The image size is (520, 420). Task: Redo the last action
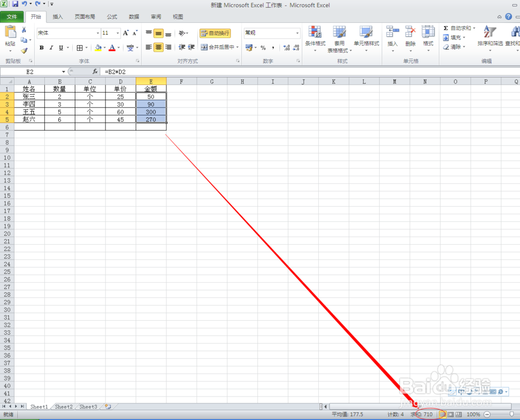pyautogui.click(x=38, y=4)
